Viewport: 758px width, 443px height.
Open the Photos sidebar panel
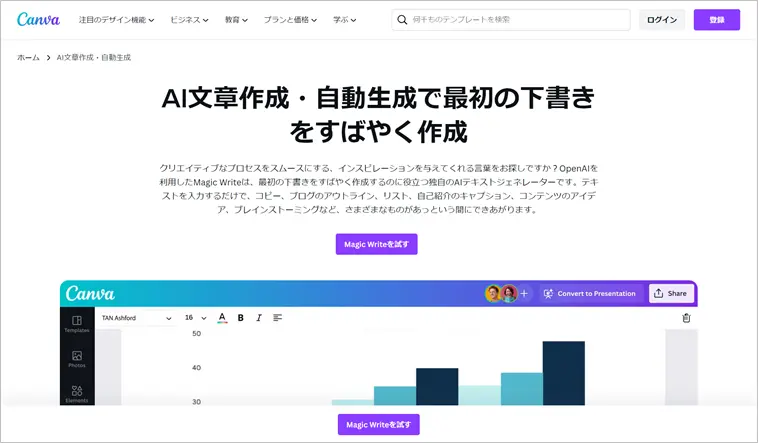[77, 359]
